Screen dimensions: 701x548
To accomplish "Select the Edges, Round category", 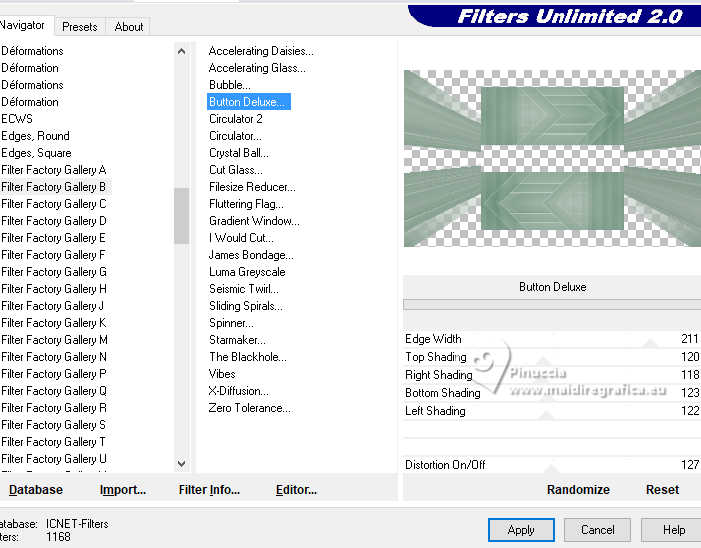I will [35, 136].
